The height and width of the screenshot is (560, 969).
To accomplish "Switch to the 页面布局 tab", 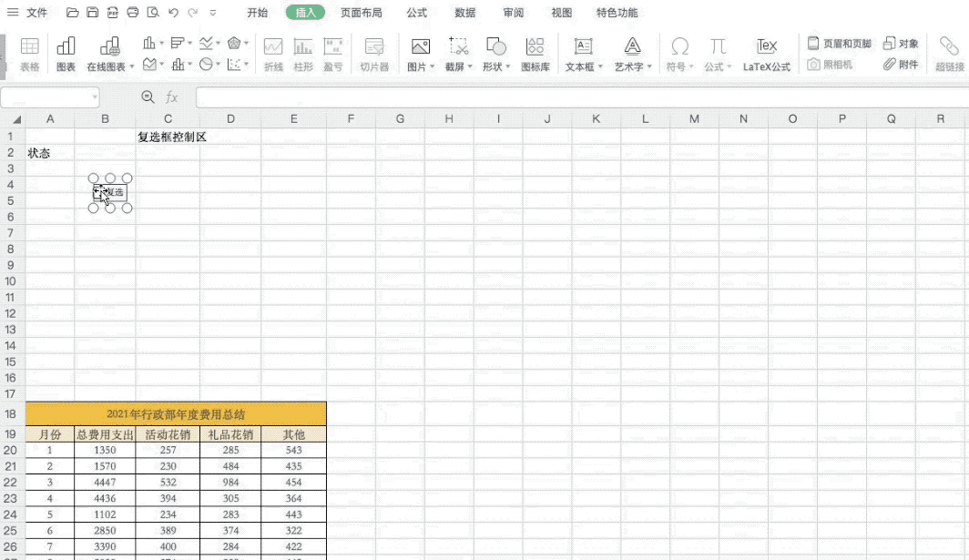I will (x=361, y=13).
